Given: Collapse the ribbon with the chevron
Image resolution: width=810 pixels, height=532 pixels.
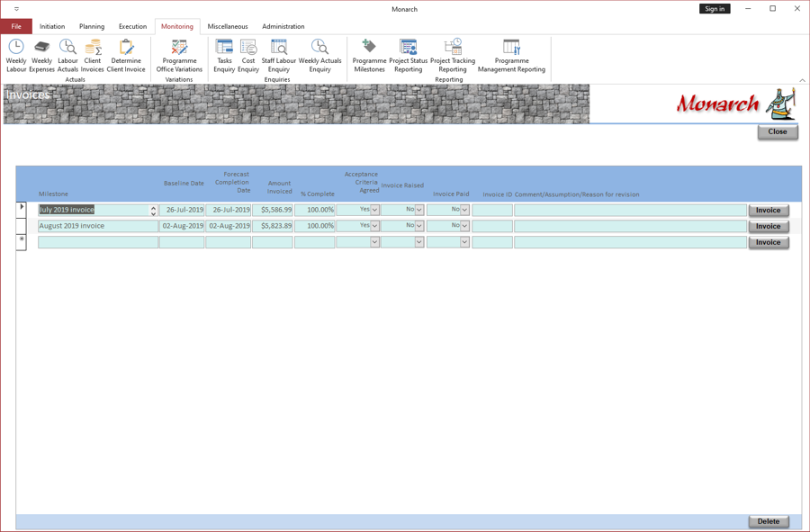Looking at the screenshot, I should click(802, 80).
